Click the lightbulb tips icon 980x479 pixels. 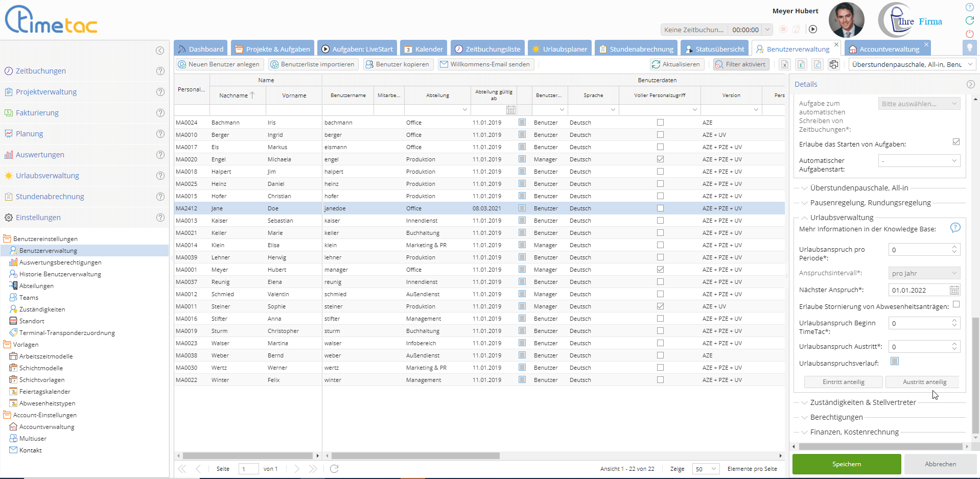(969, 48)
